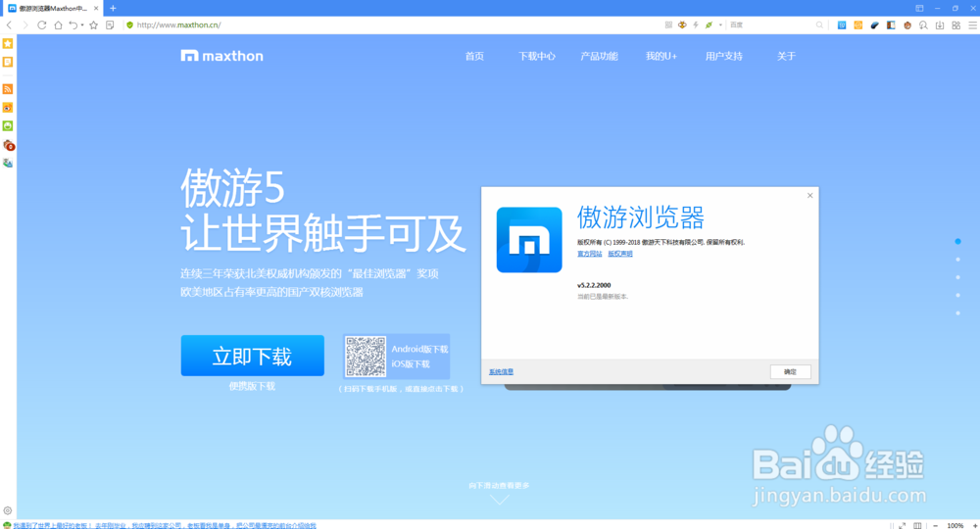The height and width of the screenshot is (529, 980).
Task: Open sidebar settings gear at bottom left
Action: (8, 510)
